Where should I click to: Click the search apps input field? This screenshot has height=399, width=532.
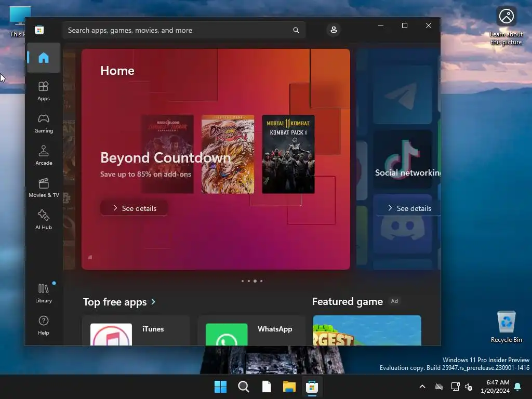[184, 30]
